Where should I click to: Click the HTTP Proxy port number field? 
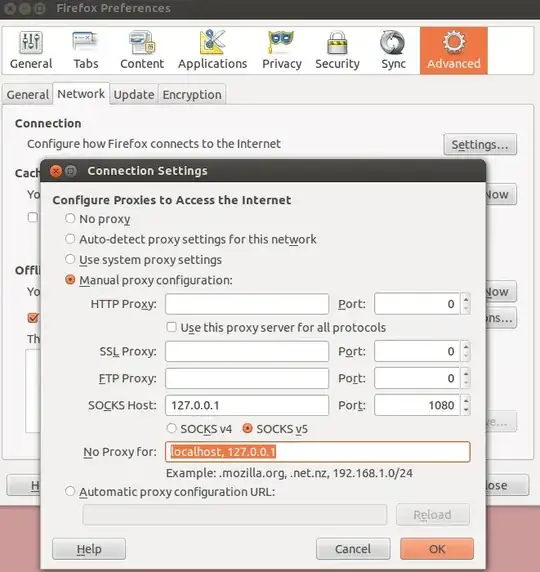pos(417,304)
